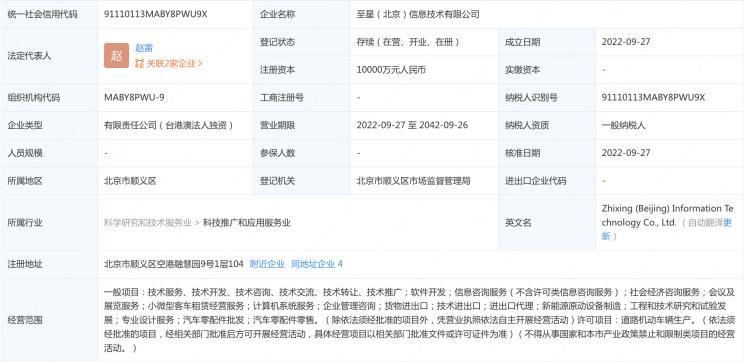Viewport: 744px width, 362px height.
Task: Click the business term 2022-09-27 至 2042-09-26
Action: pos(412,125)
